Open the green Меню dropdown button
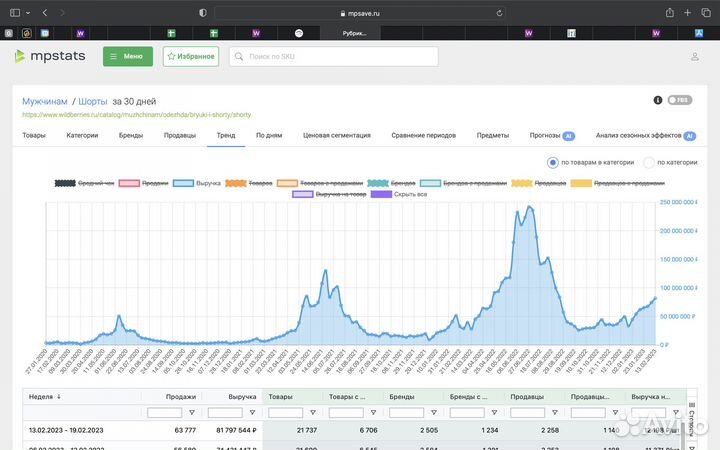720x450 pixels. point(128,56)
